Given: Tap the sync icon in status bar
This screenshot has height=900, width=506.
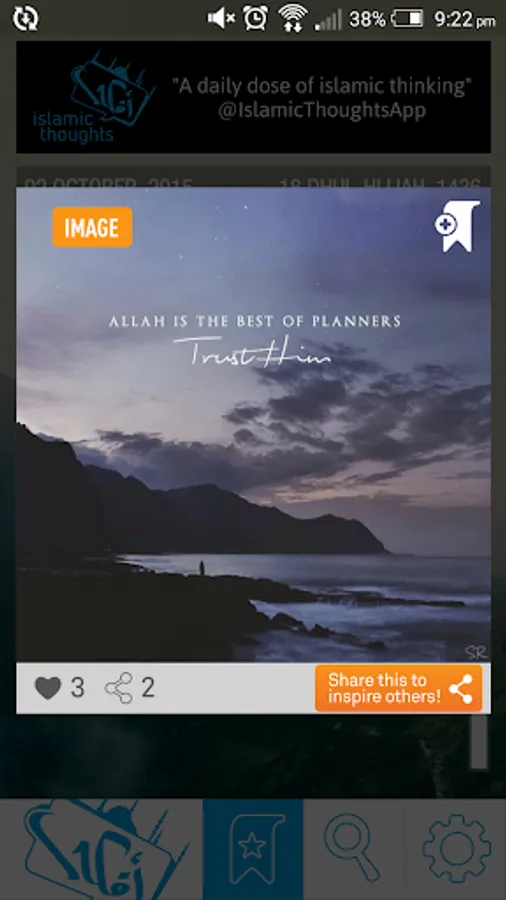Looking at the screenshot, I should (x=25, y=19).
